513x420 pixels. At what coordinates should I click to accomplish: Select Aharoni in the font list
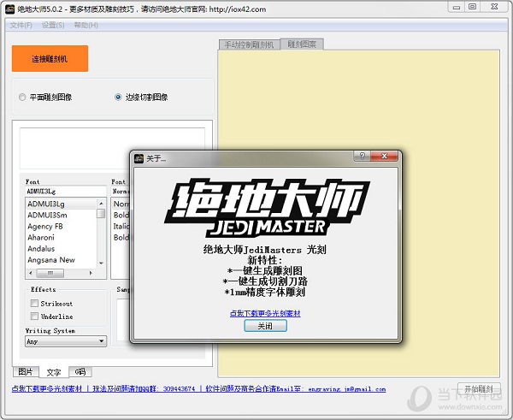click(x=61, y=237)
